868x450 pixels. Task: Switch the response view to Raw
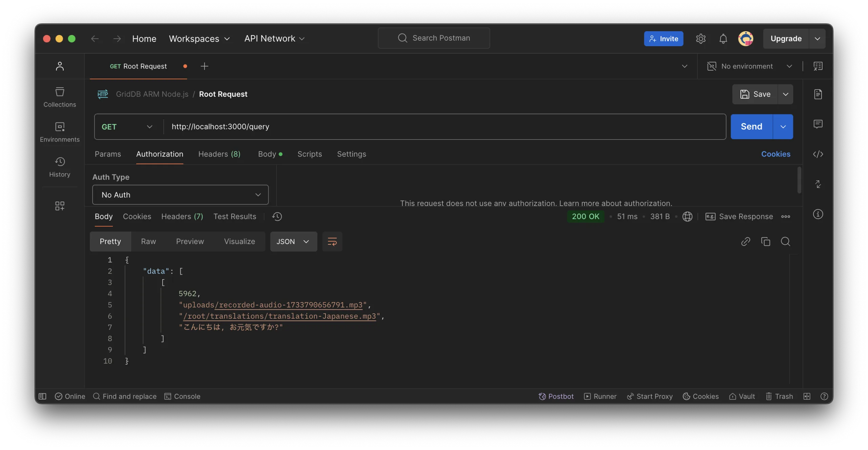(148, 242)
